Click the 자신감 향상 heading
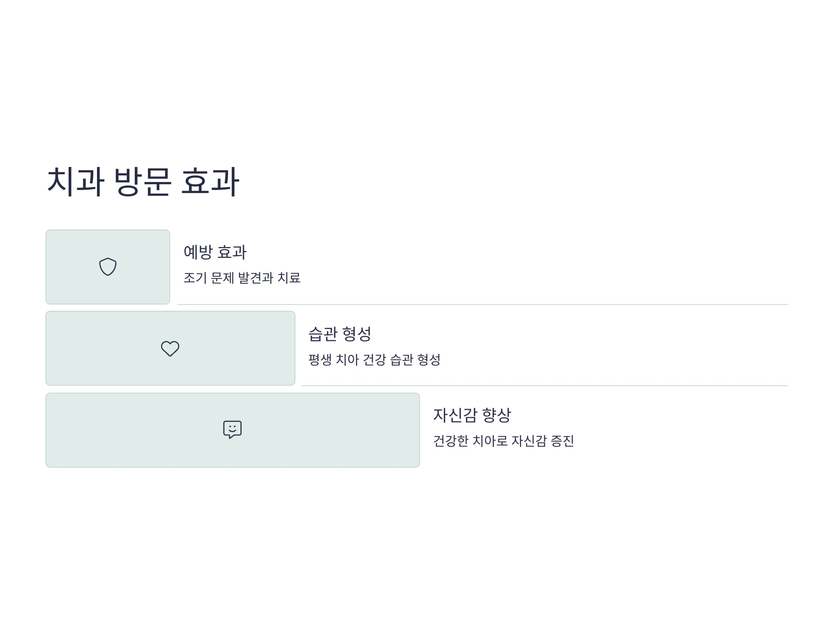This screenshot has height=630, width=840. pos(472,415)
